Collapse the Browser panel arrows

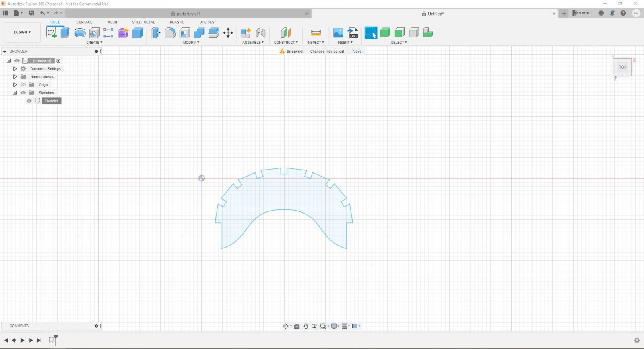[x=5, y=51]
